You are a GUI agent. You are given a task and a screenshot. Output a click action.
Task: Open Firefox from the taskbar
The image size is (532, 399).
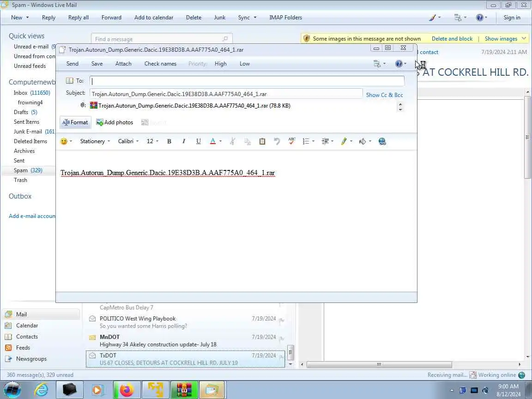tap(126, 390)
